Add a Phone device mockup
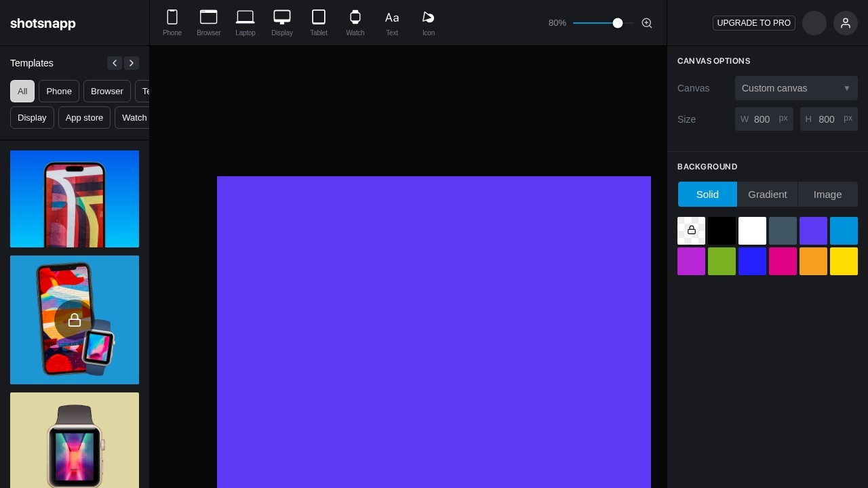 click(x=172, y=22)
